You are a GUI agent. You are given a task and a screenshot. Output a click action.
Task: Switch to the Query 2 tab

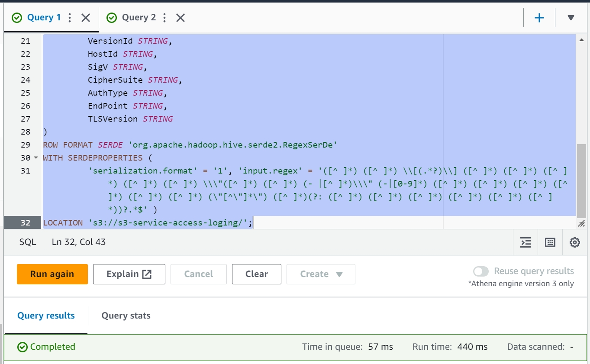[139, 18]
